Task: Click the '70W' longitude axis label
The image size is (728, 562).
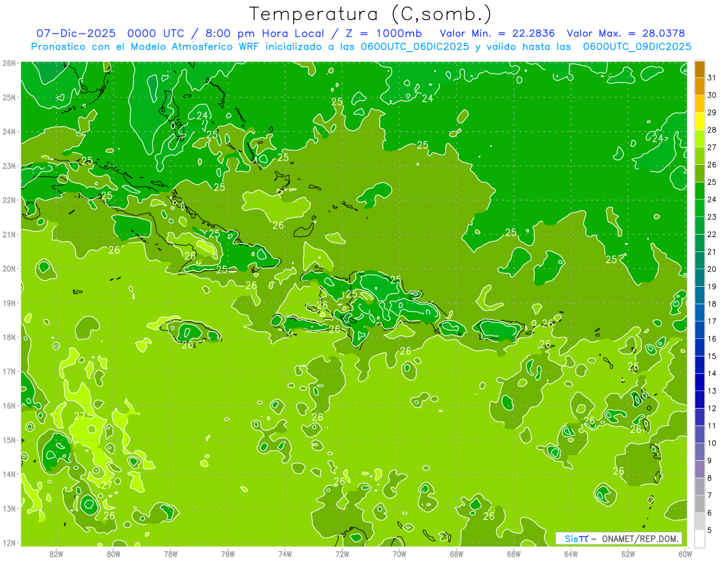Action: click(399, 554)
